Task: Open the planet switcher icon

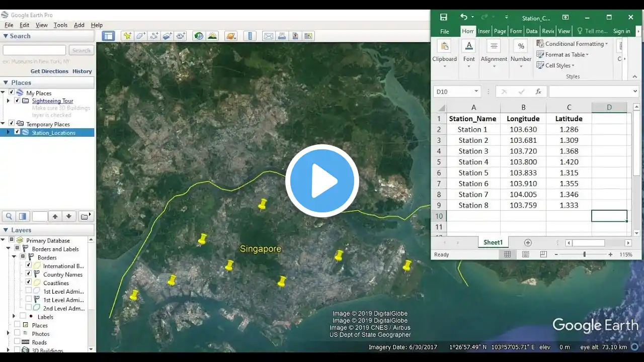Action: pos(231,36)
